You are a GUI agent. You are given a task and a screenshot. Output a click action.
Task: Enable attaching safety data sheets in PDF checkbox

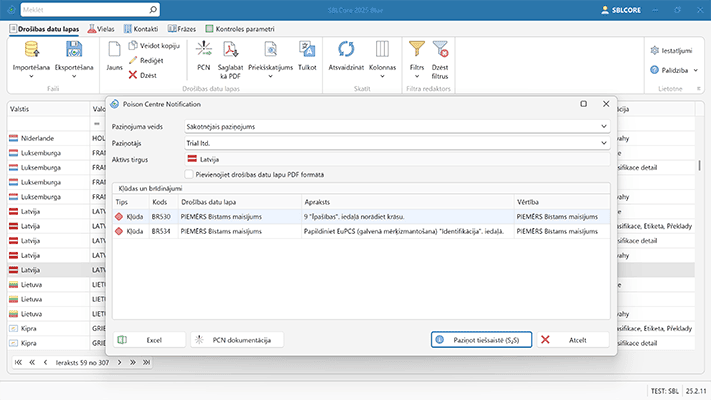click(189, 173)
